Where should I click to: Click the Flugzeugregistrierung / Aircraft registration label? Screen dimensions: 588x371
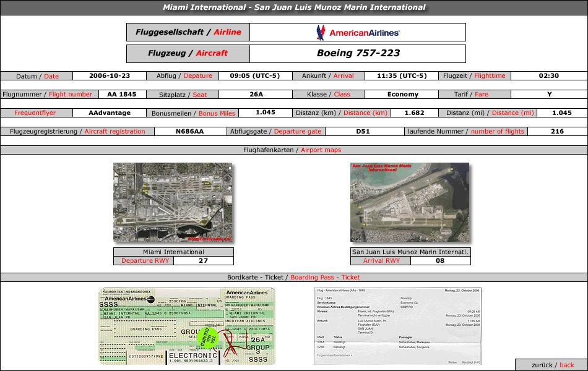(77, 132)
